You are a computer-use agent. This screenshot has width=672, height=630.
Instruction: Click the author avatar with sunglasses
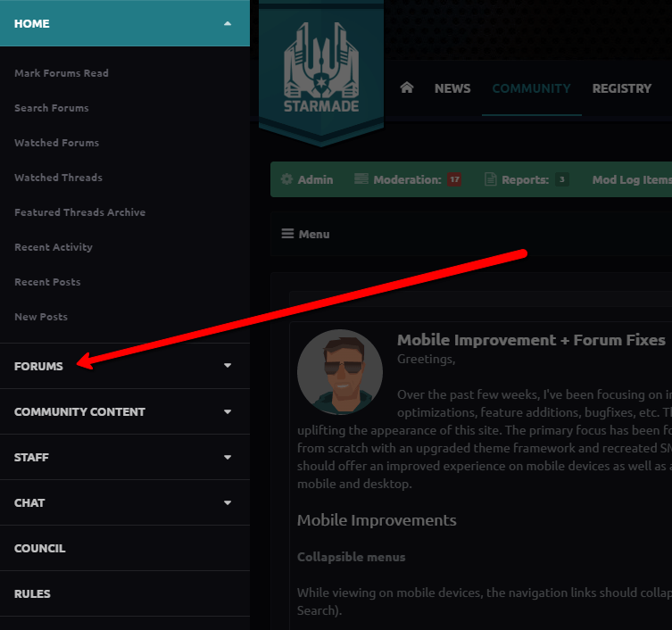point(339,372)
